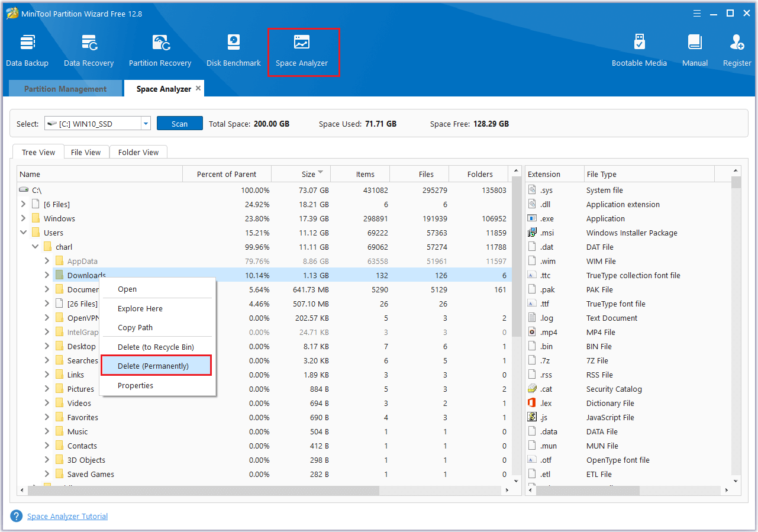Click the .mp4 file type icon

[x=531, y=332]
